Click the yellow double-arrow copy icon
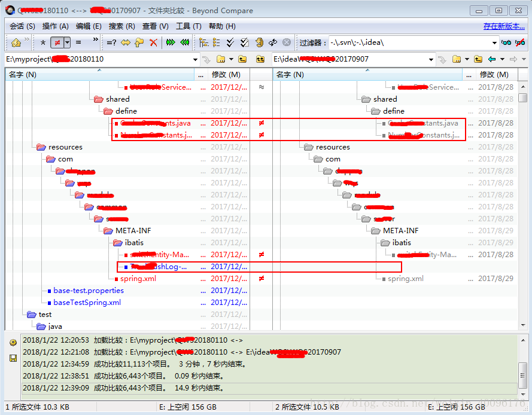 126,42
